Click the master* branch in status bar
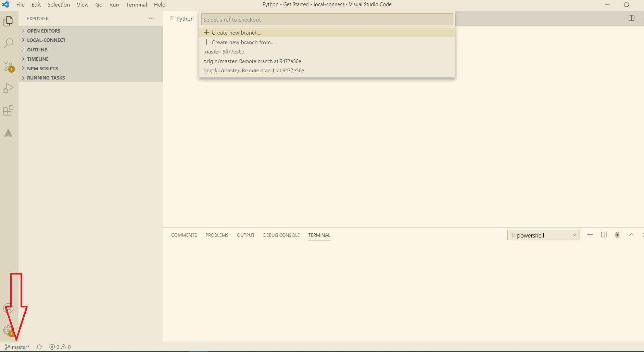Screen dimensions: 644x352 click(x=17, y=347)
